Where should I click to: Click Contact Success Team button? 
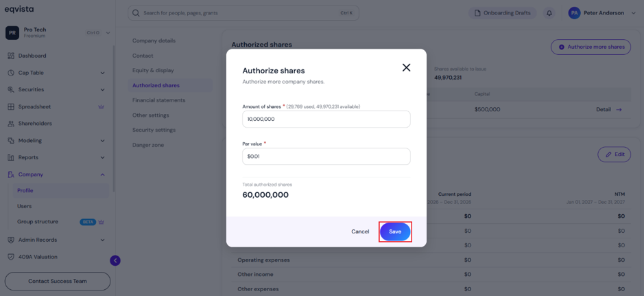point(58,281)
